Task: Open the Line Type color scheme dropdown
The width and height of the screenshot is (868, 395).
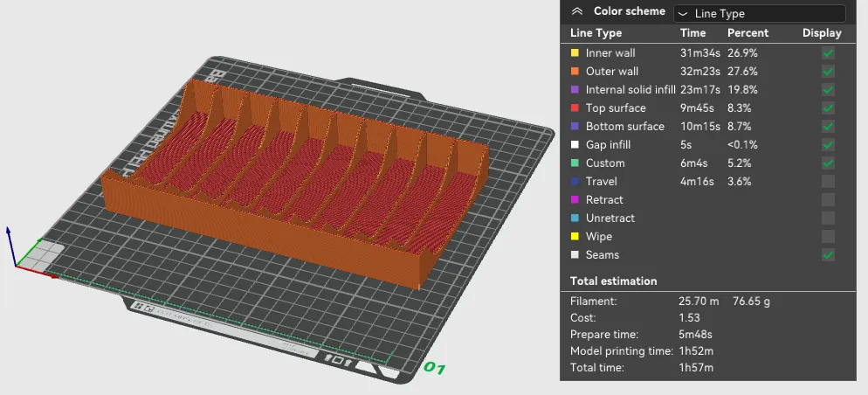Action: pyautogui.click(x=760, y=13)
